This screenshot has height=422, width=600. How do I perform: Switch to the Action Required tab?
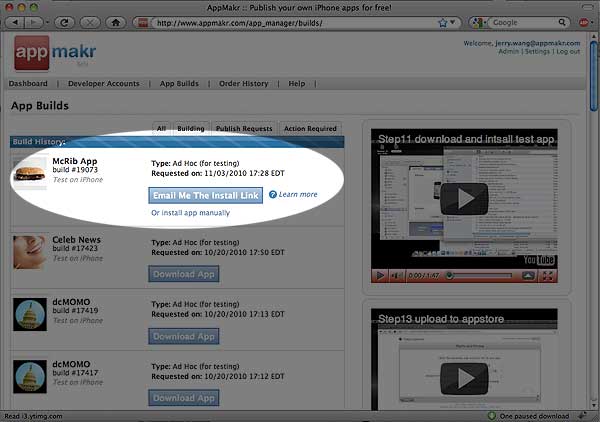310,129
